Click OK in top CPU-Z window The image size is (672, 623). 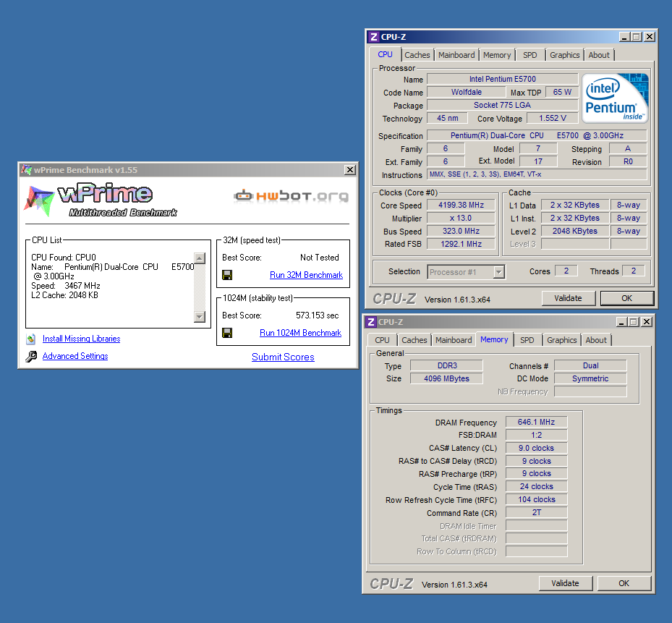[x=627, y=298]
